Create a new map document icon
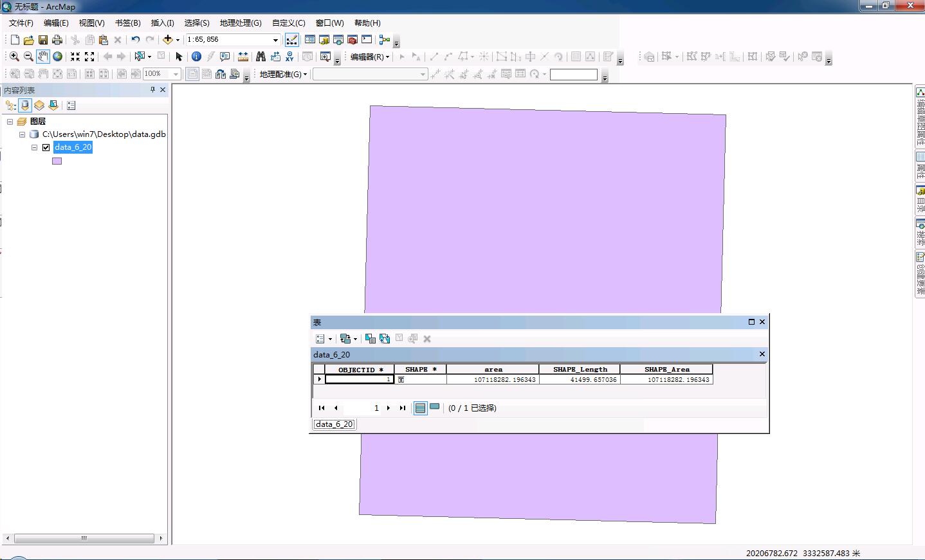This screenshot has width=925, height=560. point(15,40)
